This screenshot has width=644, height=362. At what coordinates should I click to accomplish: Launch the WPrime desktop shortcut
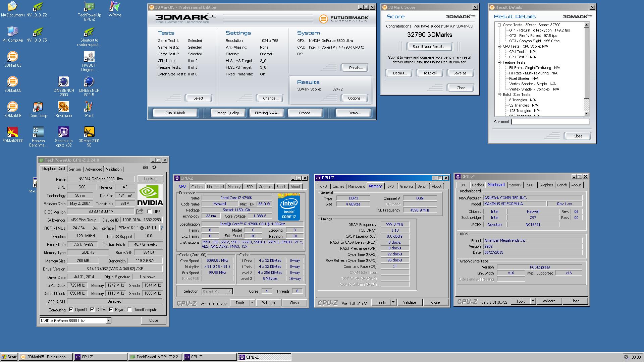(x=115, y=9)
